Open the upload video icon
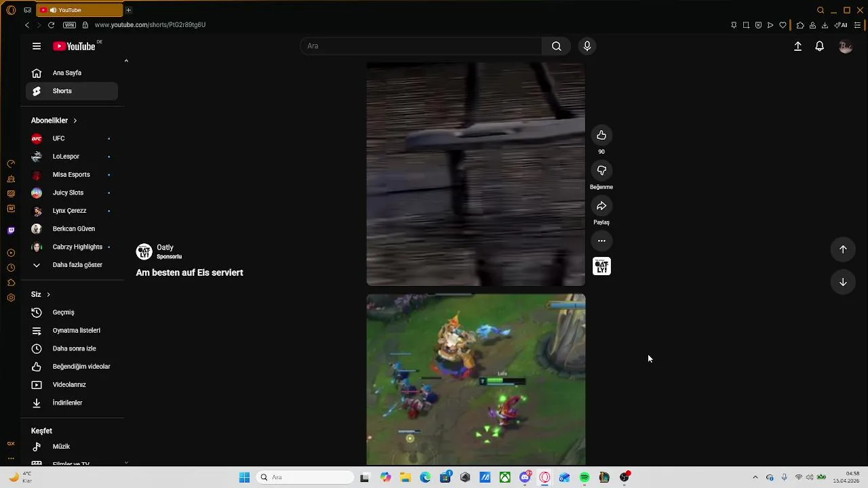The image size is (868, 488). 798,46
